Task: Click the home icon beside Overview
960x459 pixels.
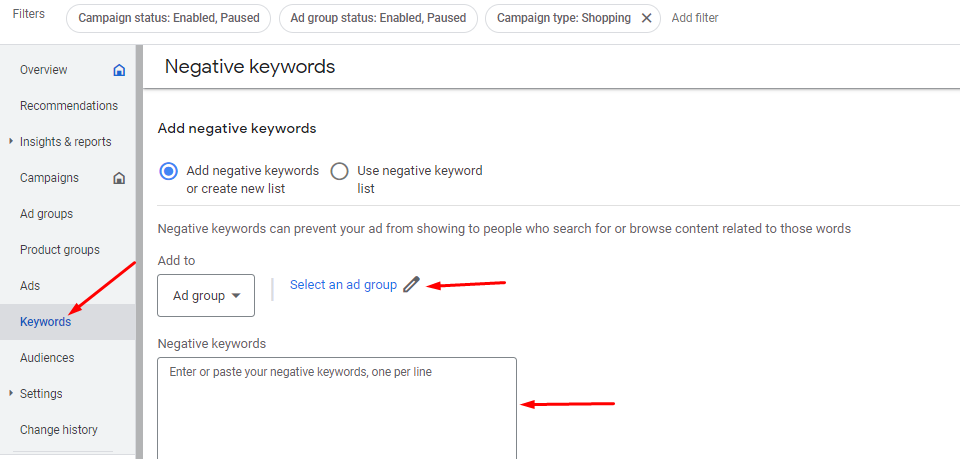Action: coord(120,70)
